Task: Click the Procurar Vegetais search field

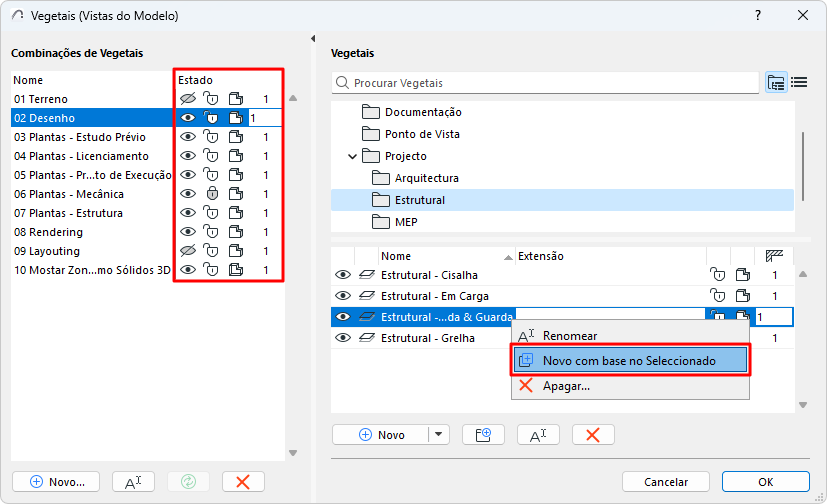Action: (x=550, y=83)
